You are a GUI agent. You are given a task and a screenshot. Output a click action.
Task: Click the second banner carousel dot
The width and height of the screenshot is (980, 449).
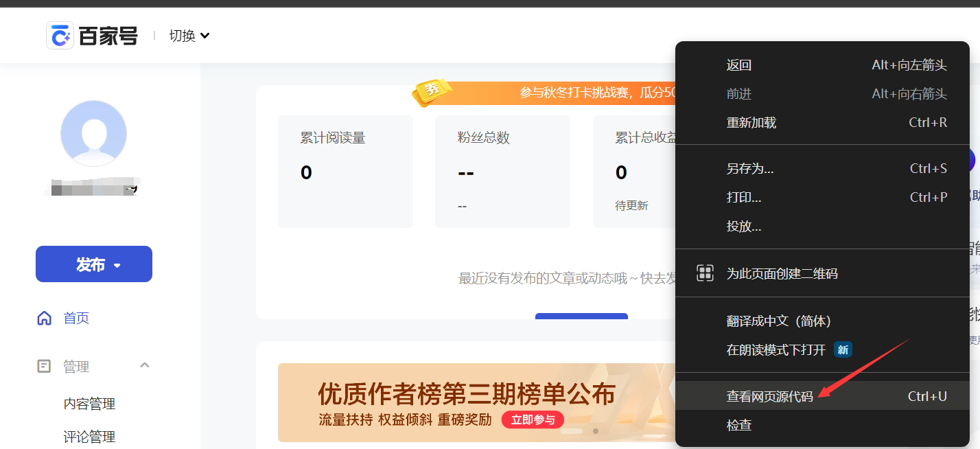tap(595, 431)
